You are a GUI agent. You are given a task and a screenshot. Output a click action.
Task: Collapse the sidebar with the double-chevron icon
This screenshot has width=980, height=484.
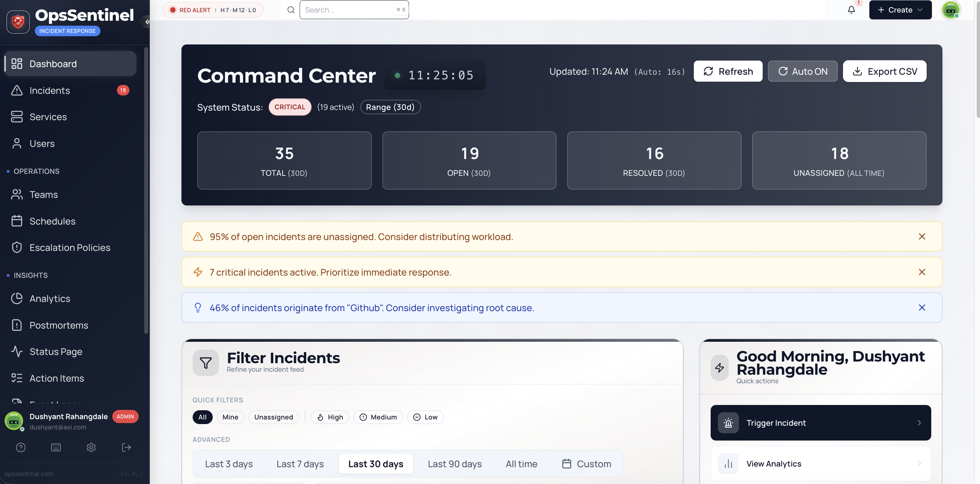(x=147, y=22)
